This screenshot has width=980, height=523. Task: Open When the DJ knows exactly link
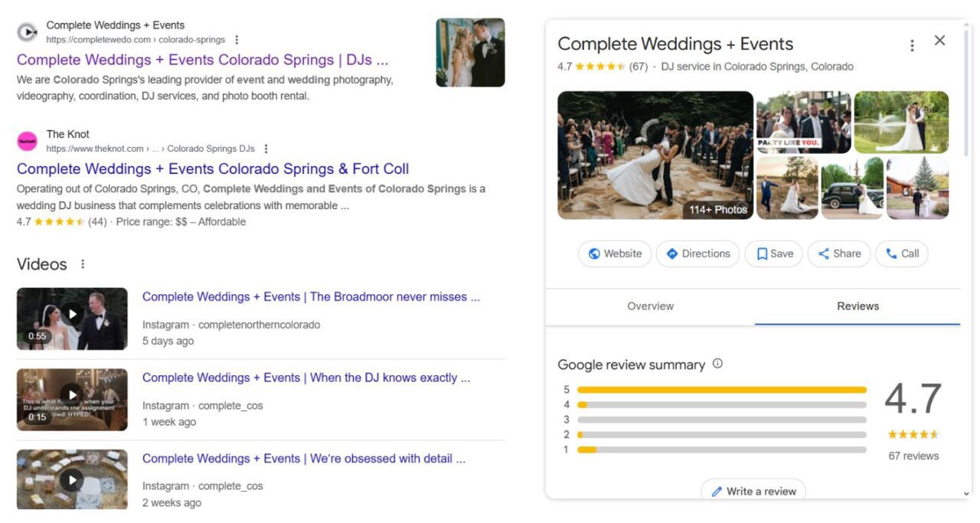(x=306, y=378)
